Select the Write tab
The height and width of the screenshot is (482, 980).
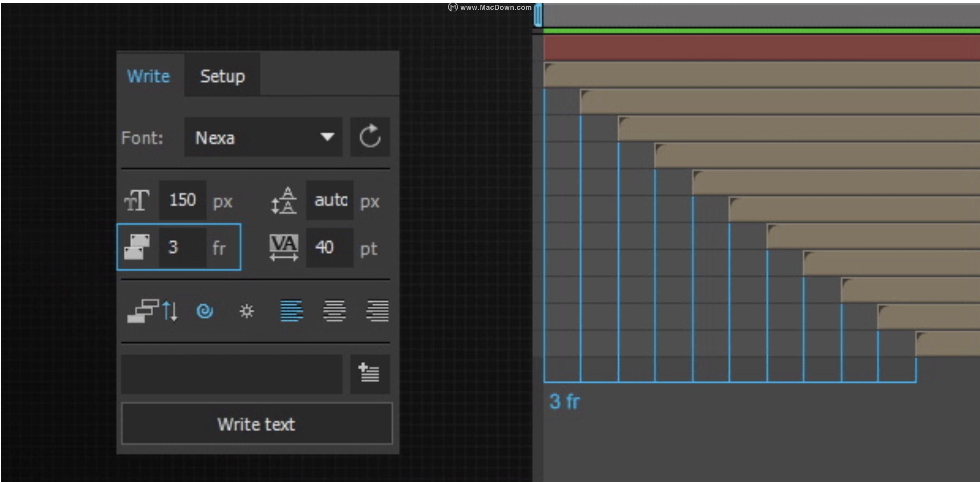[x=149, y=76]
